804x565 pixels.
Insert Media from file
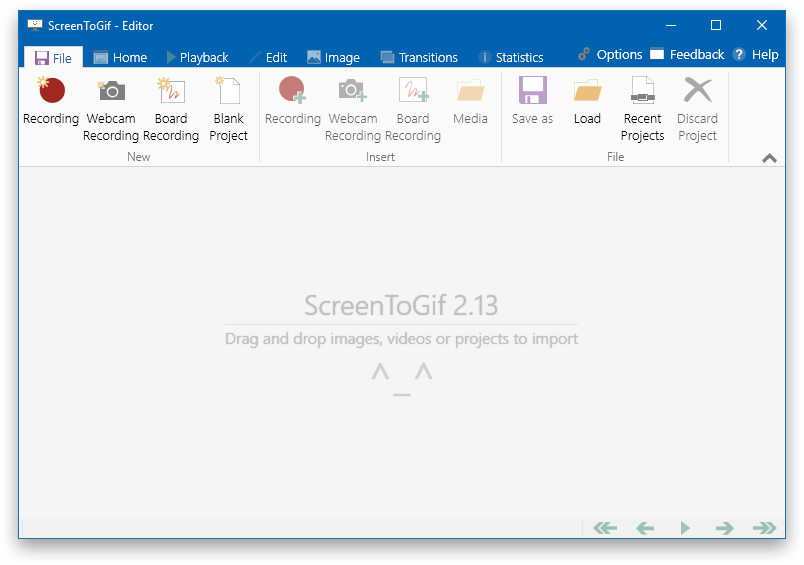pyautogui.click(x=470, y=102)
